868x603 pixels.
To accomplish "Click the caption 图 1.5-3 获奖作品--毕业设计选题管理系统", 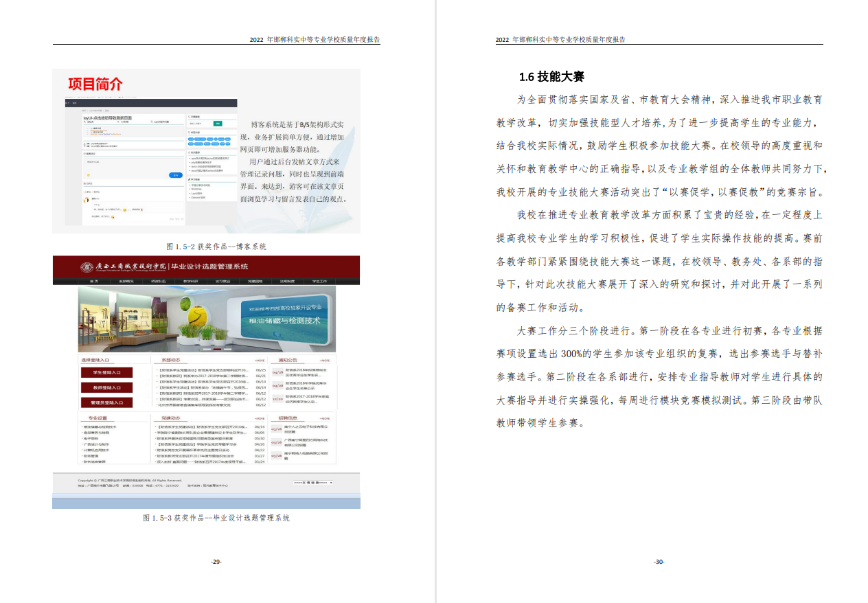I will pyautogui.click(x=216, y=518).
